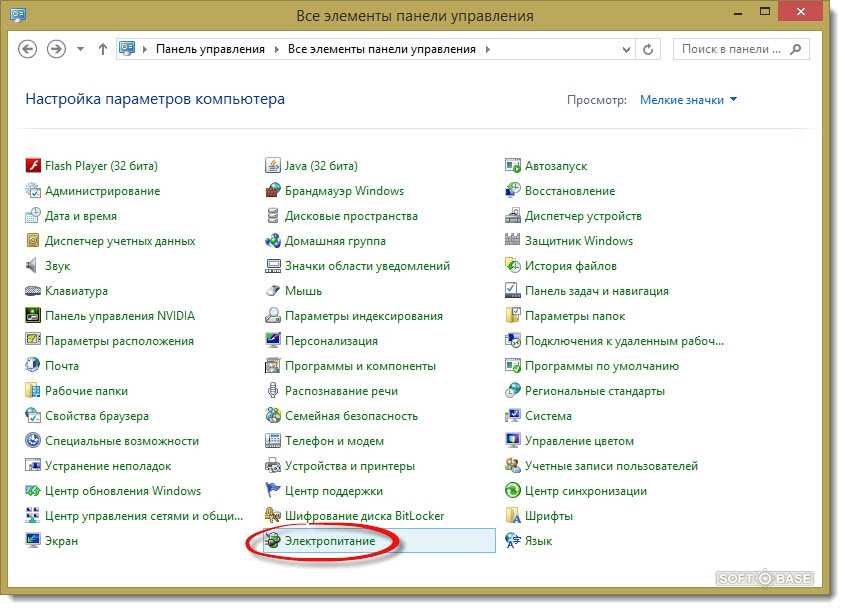The image size is (845, 610).
Task: Open the Шрифты fonts icon
Action: coord(512,515)
